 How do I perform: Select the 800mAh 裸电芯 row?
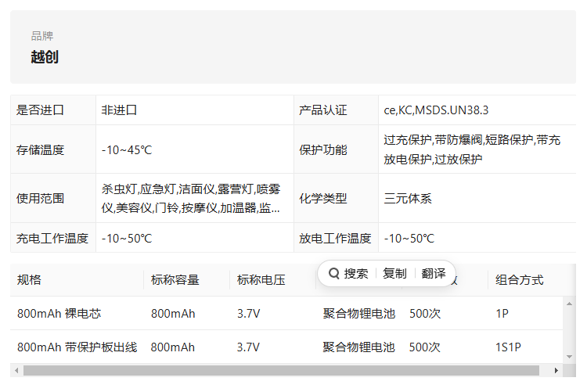286,314
